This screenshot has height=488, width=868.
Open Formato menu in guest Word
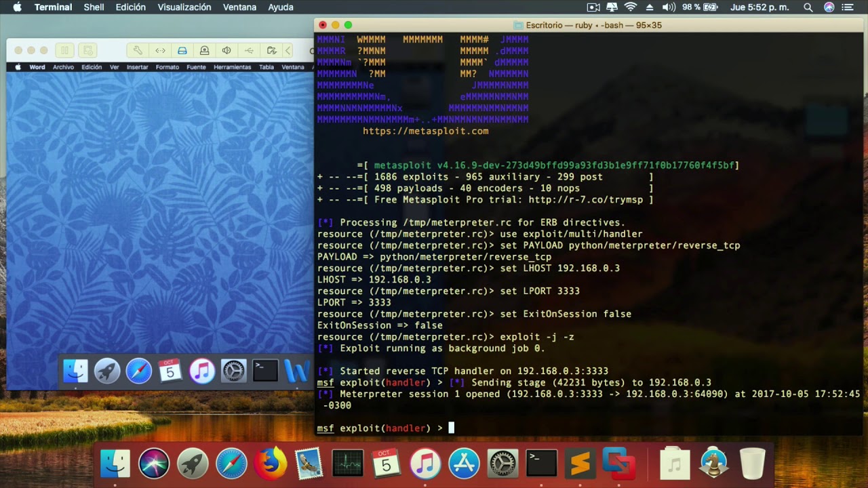(167, 67)
